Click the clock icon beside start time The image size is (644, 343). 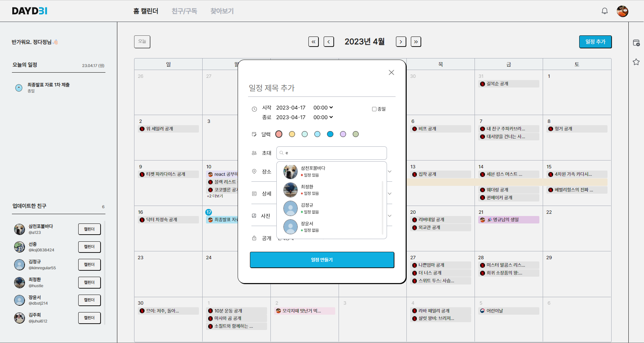(254, 109)
